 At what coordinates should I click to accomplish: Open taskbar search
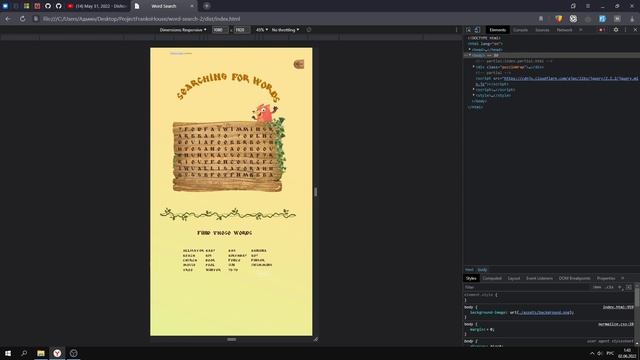(x=24, y=353)
